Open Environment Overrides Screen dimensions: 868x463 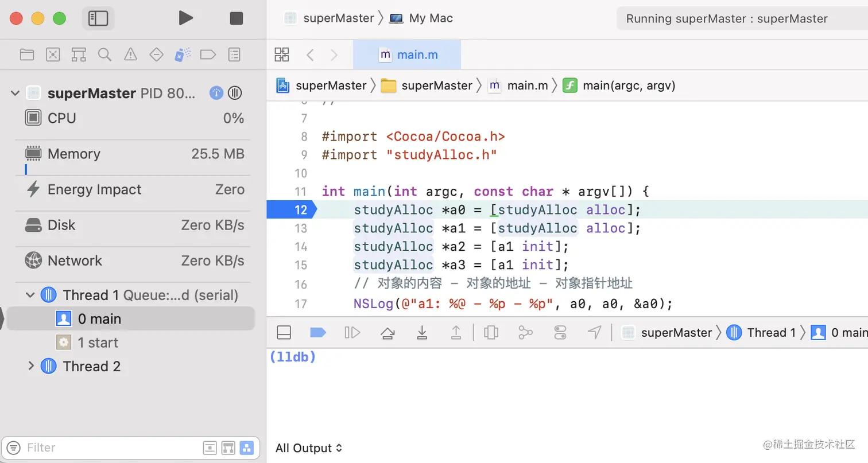(560, 333)
